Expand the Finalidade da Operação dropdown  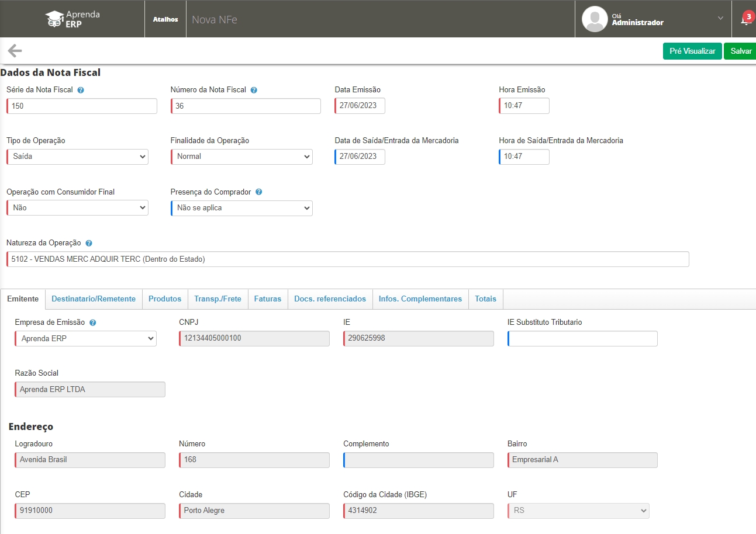pyautogui.click(x=242, y=157)
